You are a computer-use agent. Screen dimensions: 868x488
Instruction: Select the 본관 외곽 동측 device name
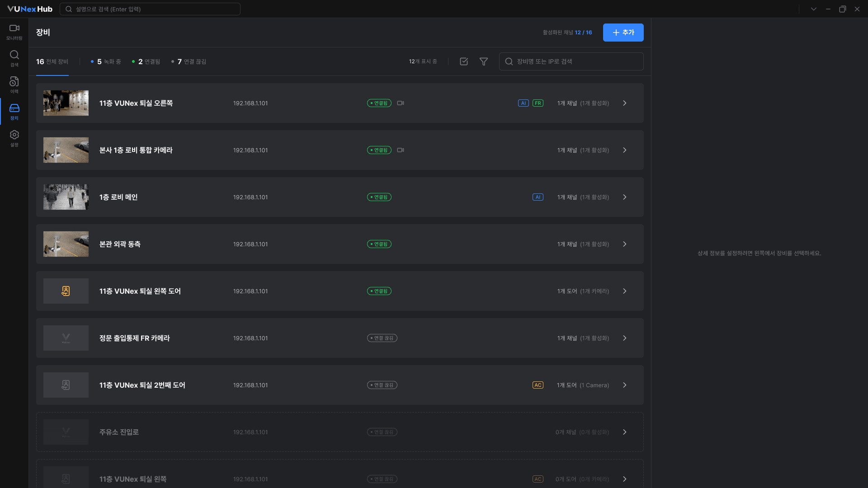click(x=120, y=244)
